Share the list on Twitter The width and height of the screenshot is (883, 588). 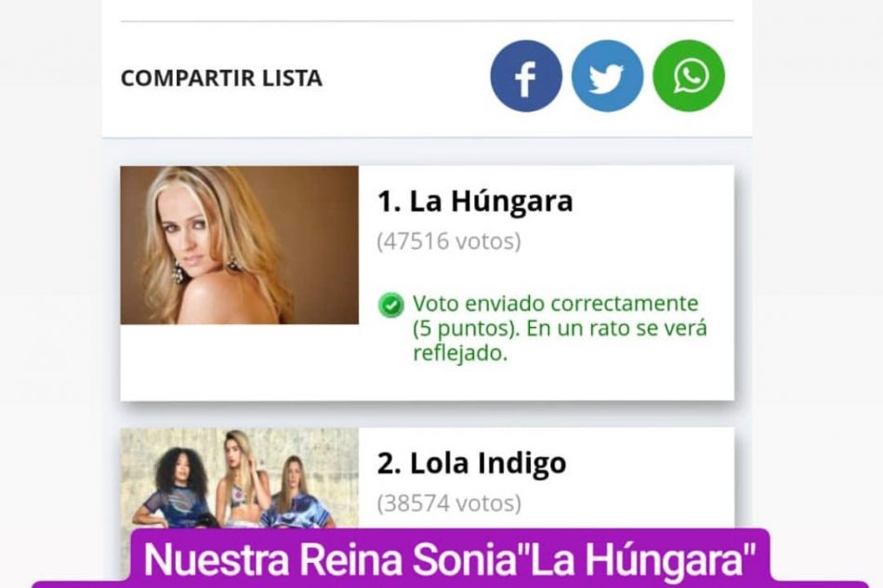coord(607,76)
